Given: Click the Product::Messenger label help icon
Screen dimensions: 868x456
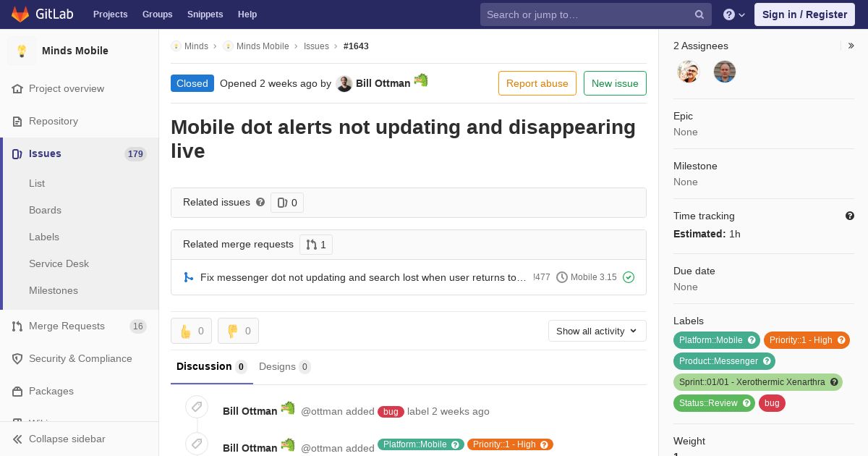Looking at the screenshot, I should pos(767,361).
